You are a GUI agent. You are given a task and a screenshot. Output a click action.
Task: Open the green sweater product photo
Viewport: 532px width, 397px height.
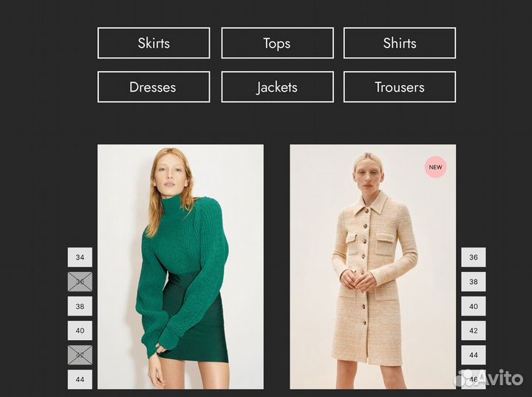coord(180,266)
